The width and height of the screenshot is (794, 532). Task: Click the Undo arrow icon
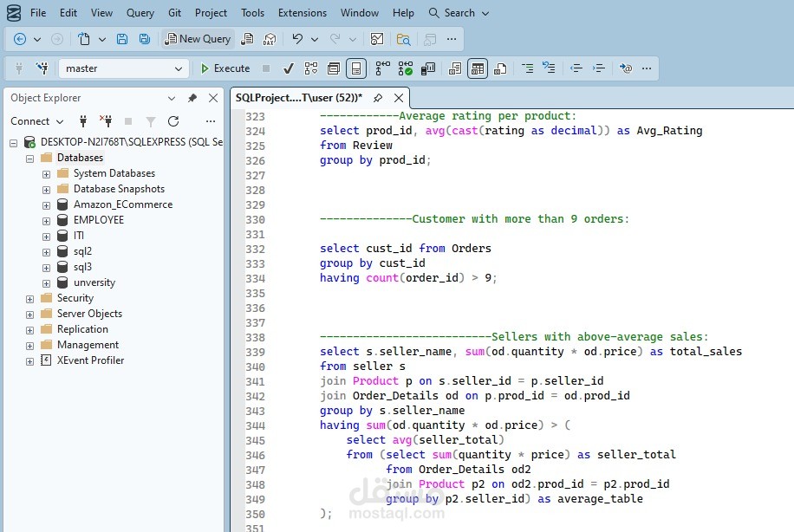(x=297, y=39)
